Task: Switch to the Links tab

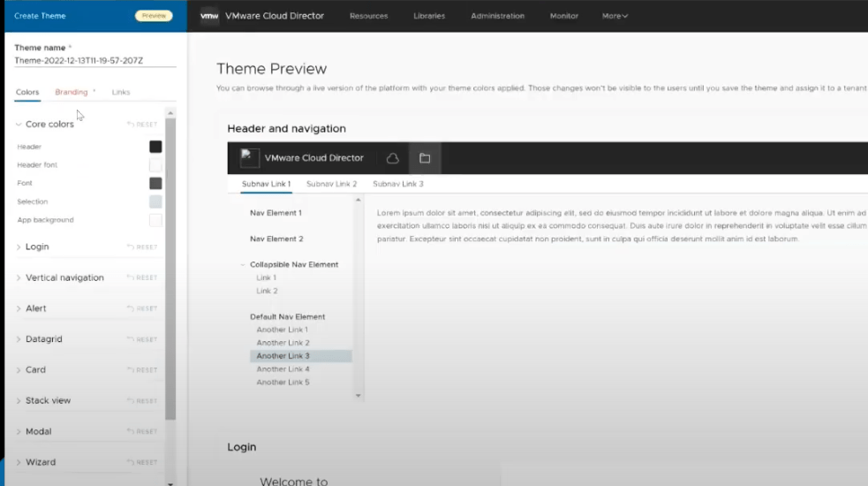Action: click(121, 92)
